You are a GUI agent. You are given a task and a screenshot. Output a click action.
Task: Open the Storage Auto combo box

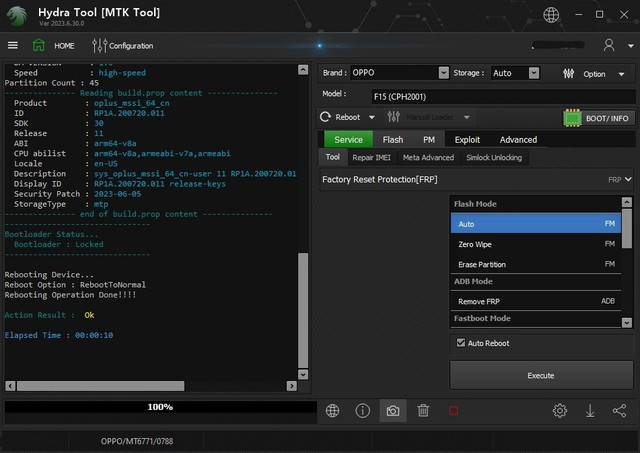pos(515,73)
